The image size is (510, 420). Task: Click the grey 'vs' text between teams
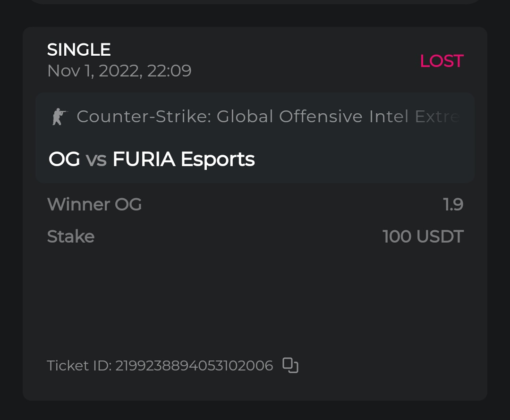click(x=96, y=160)
